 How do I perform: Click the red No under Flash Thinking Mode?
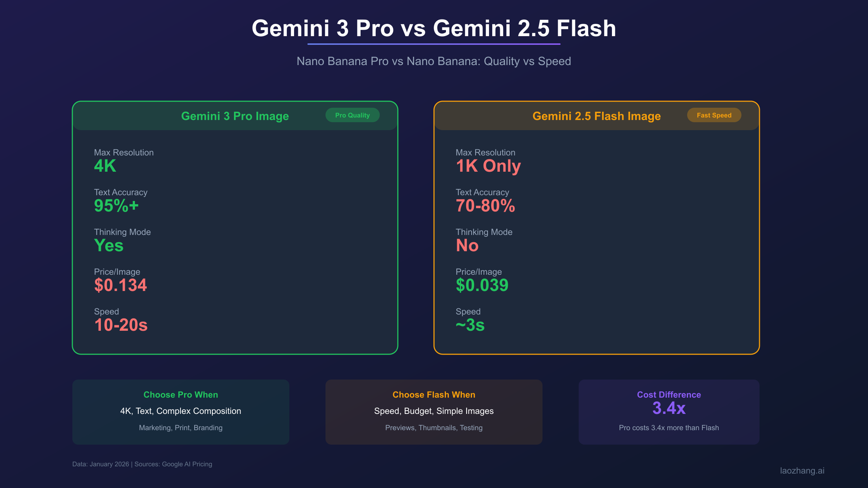pyautogui.click(x=467, y=245)
